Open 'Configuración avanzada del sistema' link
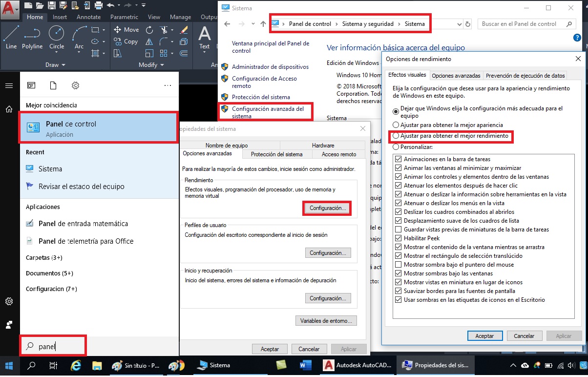This screenshot has height=377, width=588. (x=268, y=112)
